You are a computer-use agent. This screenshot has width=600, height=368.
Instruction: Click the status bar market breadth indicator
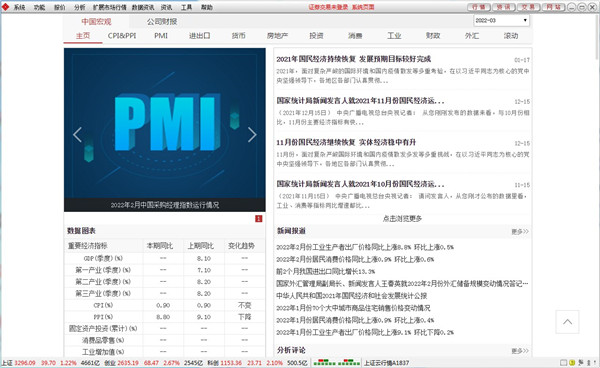336,362
